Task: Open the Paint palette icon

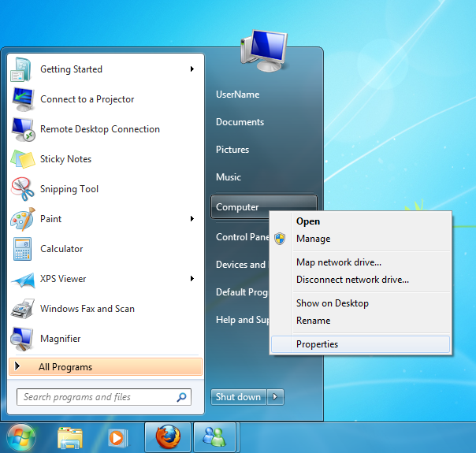Action: (x=23, y=219)
